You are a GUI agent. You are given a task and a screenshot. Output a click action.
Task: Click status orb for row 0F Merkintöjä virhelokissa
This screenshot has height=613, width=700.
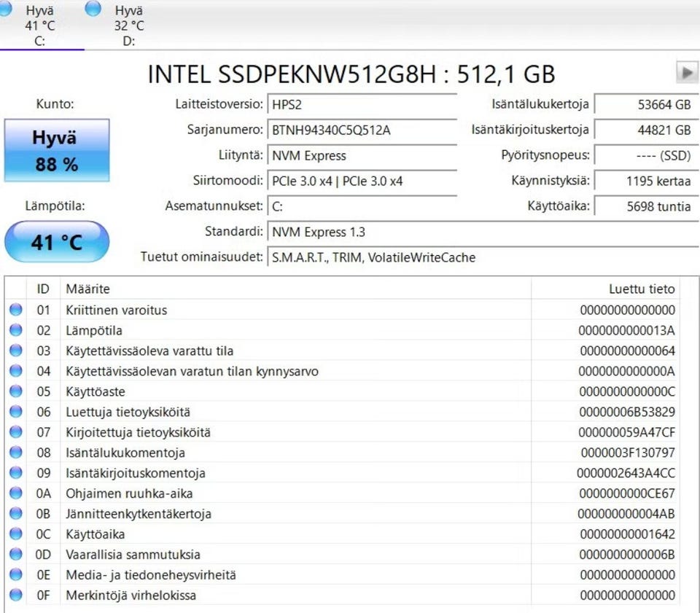[x=15, y=596]
